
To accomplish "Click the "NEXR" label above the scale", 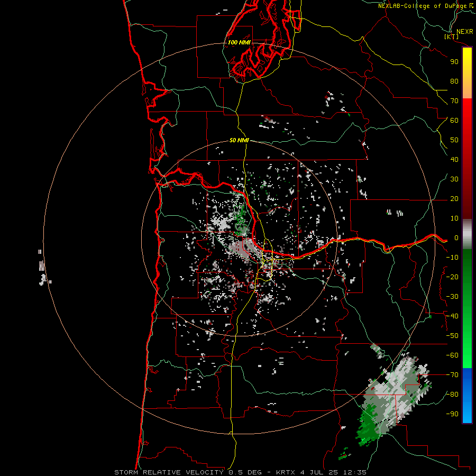I will point(464,32).
